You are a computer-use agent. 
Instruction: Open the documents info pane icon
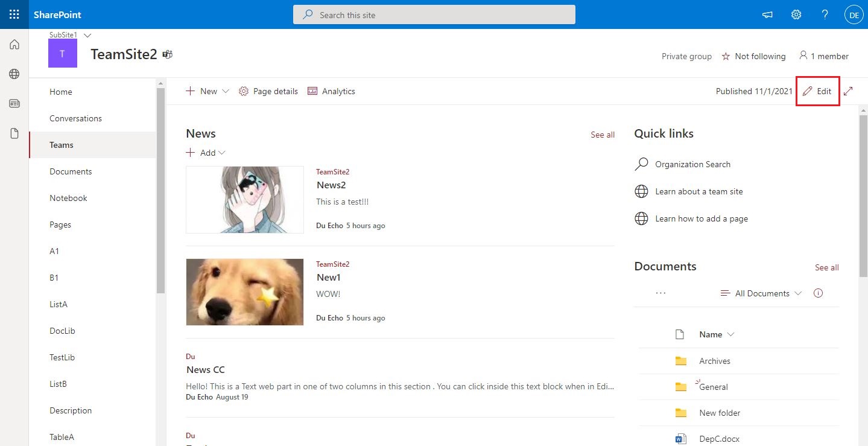tap(819, 293)
